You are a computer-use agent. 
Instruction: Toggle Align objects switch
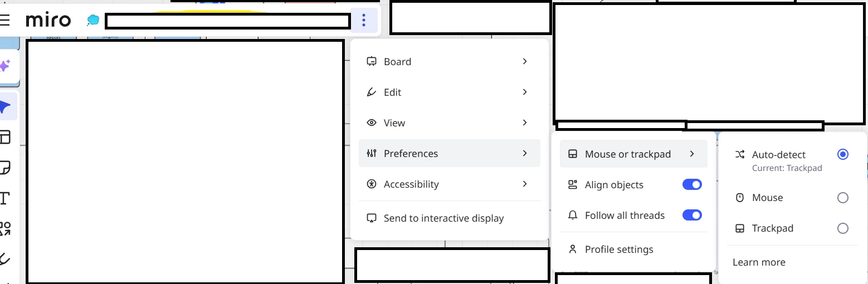pyautogui.click(x=692, y=185)
